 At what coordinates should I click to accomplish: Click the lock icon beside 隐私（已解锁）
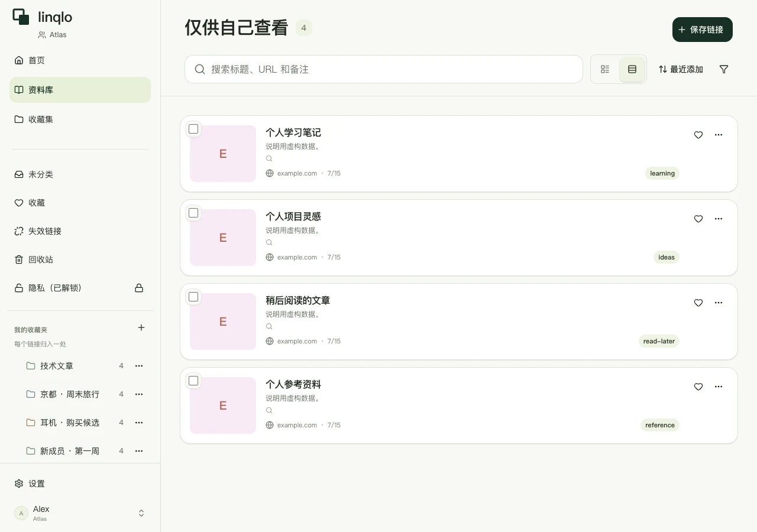pos(139,288)
